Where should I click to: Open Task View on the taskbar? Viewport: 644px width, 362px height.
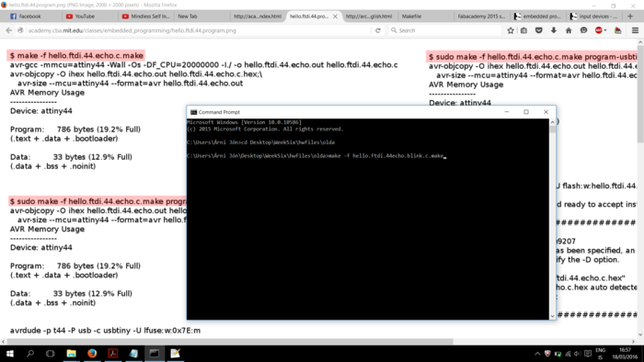point(50,354)
